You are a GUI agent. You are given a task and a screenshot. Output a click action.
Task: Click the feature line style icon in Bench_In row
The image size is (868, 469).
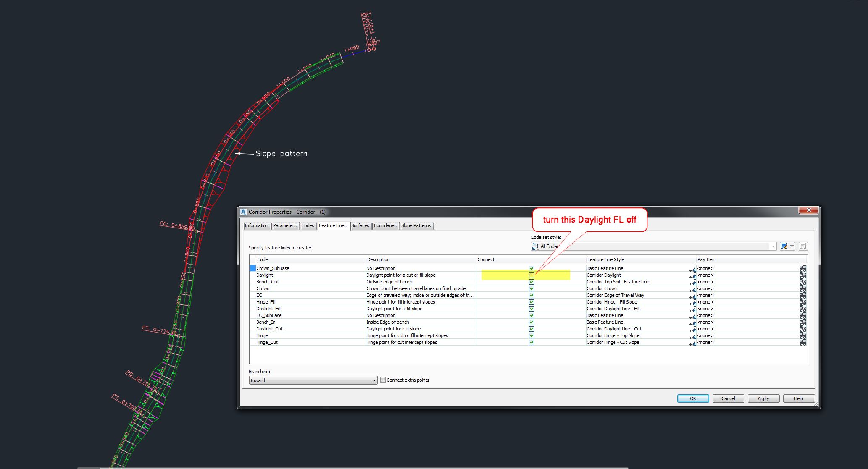(x=693, y=322)
